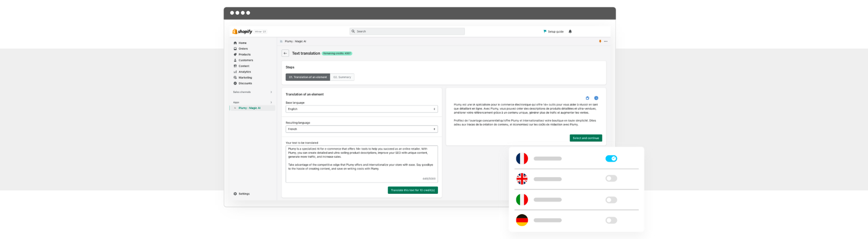
Task: Enable the German flag toggle
Action: (x=611, y=220)
